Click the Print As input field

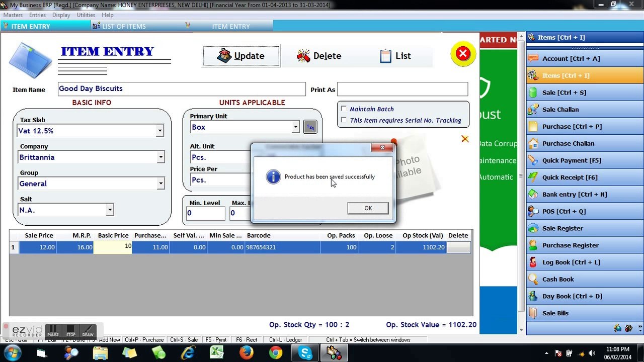(403, 89)
